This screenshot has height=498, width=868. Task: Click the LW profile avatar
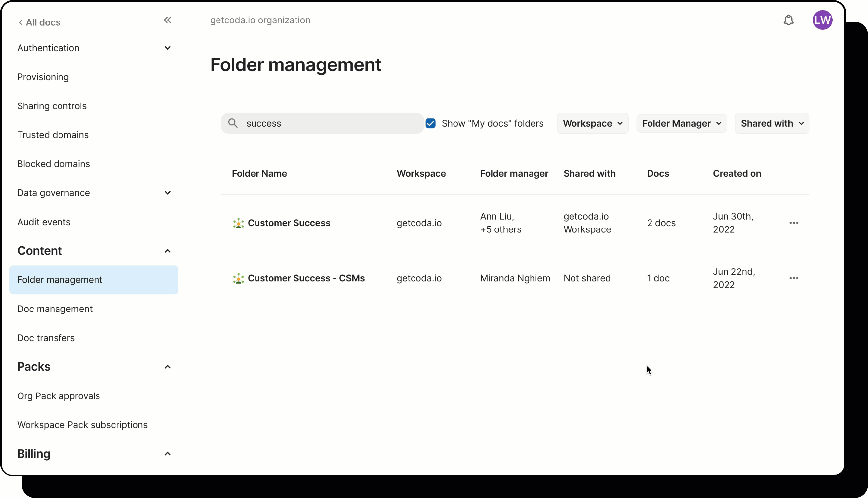pyautogui.click(x=822, y=20)
